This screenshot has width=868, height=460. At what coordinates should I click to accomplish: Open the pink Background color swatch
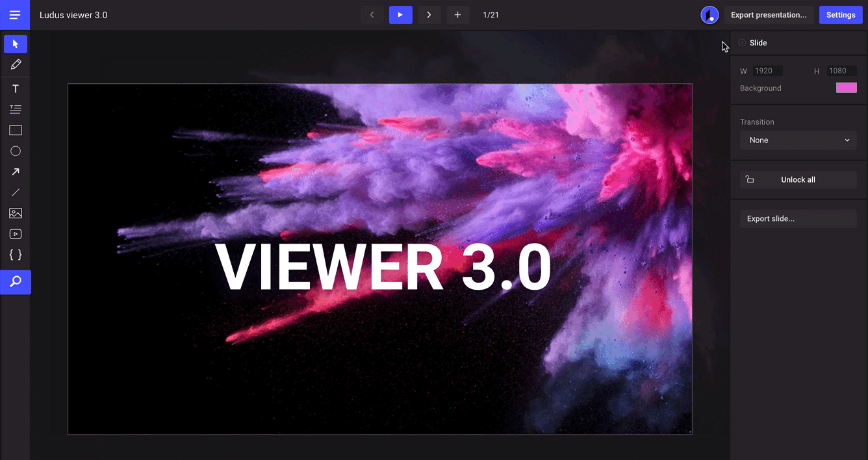click(x=846, y=88)
